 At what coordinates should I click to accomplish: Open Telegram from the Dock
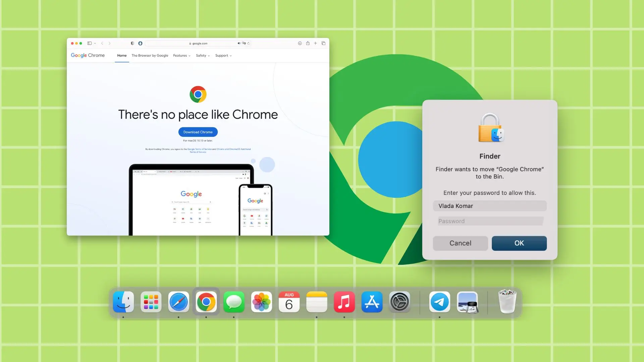439,302
